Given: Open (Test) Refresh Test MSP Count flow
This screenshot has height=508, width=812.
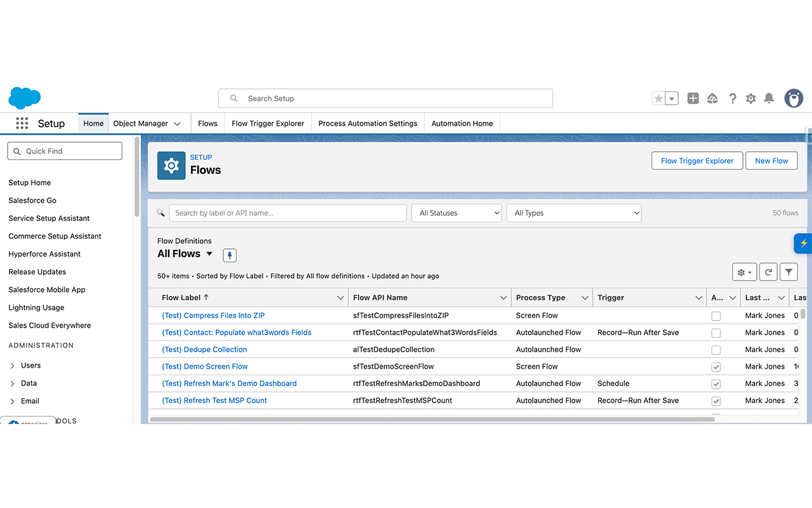Looking at the screenshot, I should [214, 401].
